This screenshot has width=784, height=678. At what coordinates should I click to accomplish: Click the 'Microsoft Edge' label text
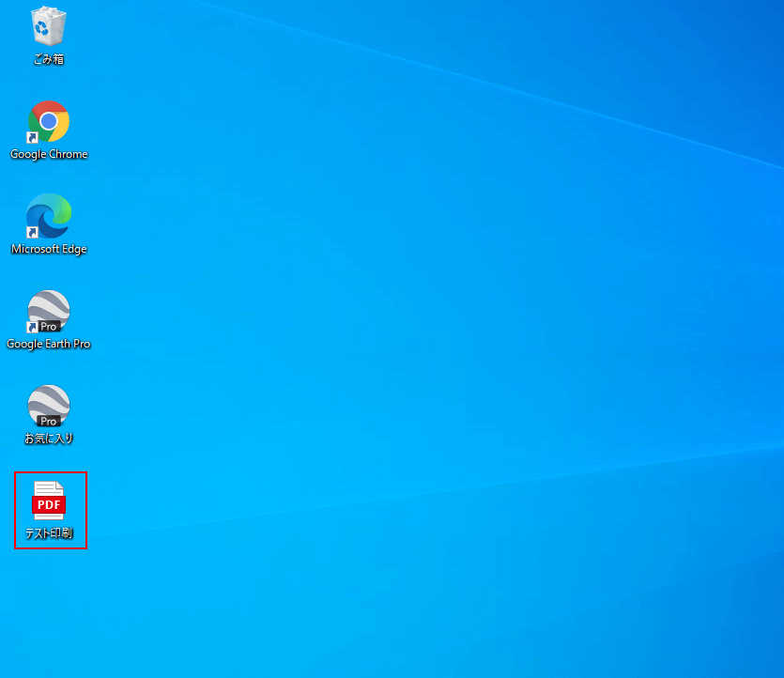point(49,249)
